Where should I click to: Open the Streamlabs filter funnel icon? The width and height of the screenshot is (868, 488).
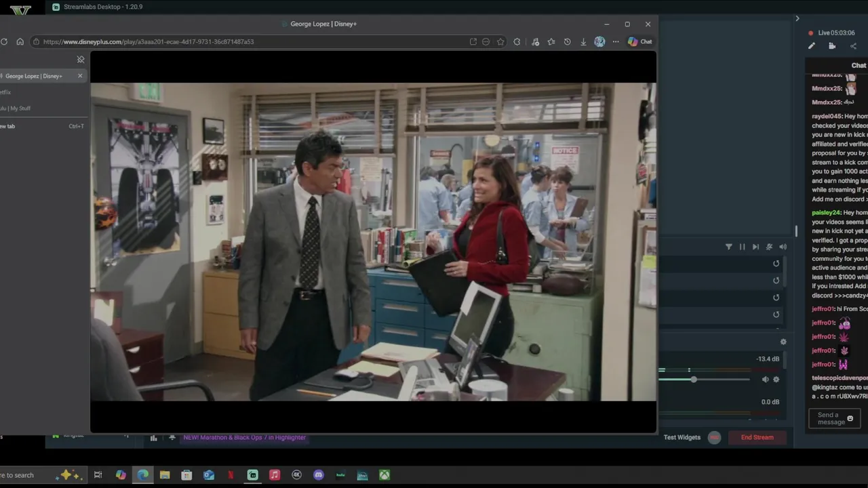click(x=729, y=247)
